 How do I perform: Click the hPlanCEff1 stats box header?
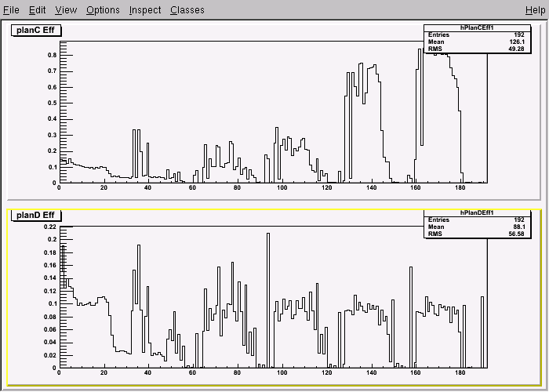[477, 28]
